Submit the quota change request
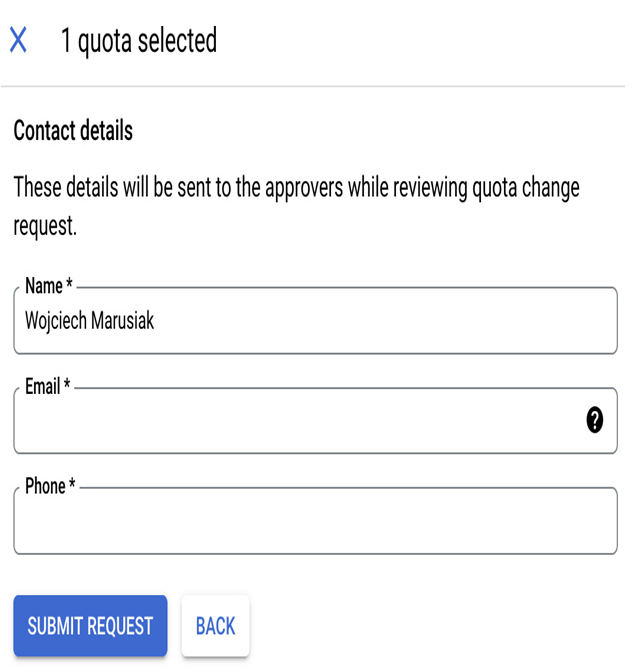Screen dimensions: 632x667 [x=90, y=626]
